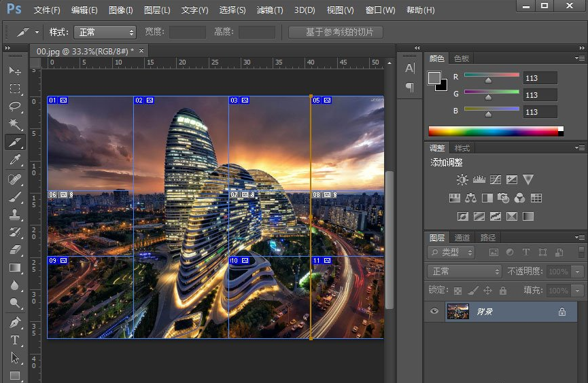
Task: Choose the Horizontal Type tool
Action: pos(15,340)
